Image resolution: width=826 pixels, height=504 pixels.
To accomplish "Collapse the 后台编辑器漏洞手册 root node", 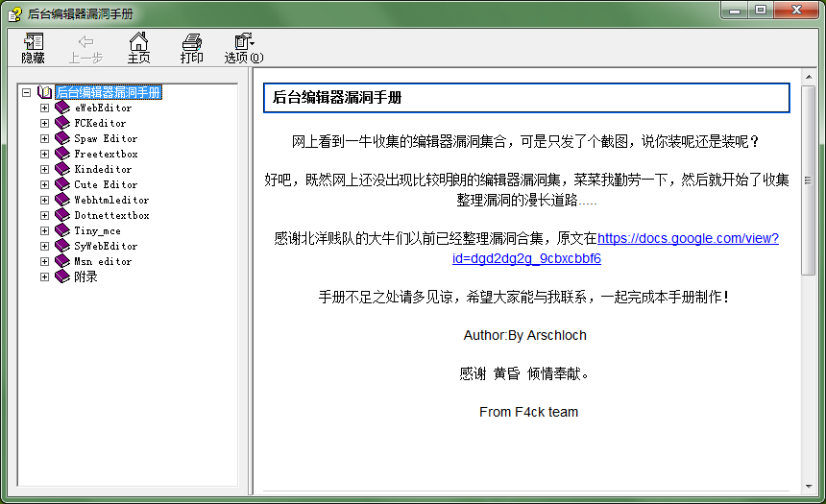I will 26,93.
